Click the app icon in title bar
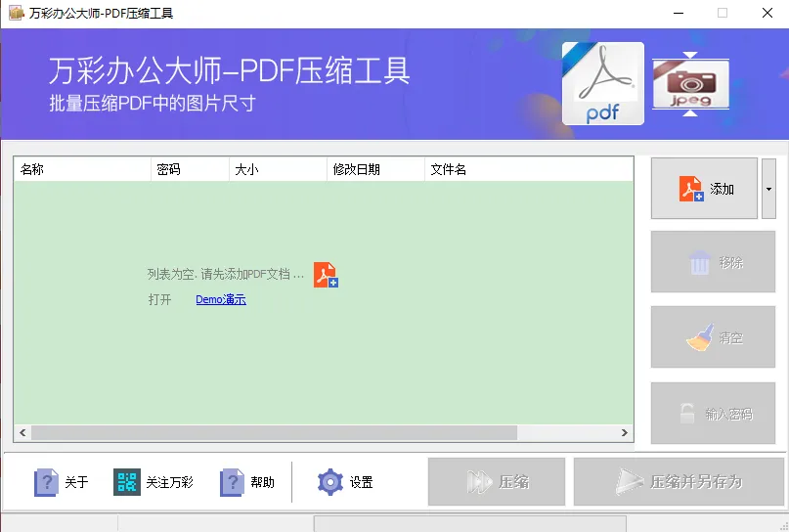 tap(16, 13)
